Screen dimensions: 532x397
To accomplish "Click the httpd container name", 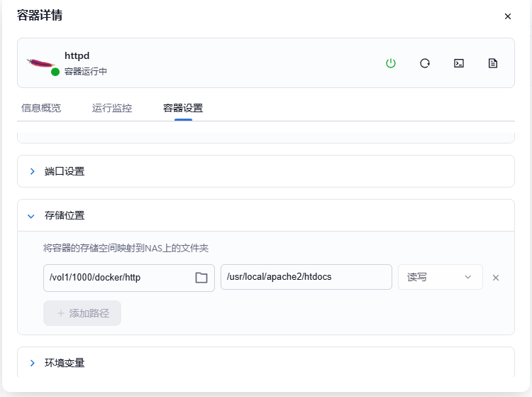I will point(77,55).
